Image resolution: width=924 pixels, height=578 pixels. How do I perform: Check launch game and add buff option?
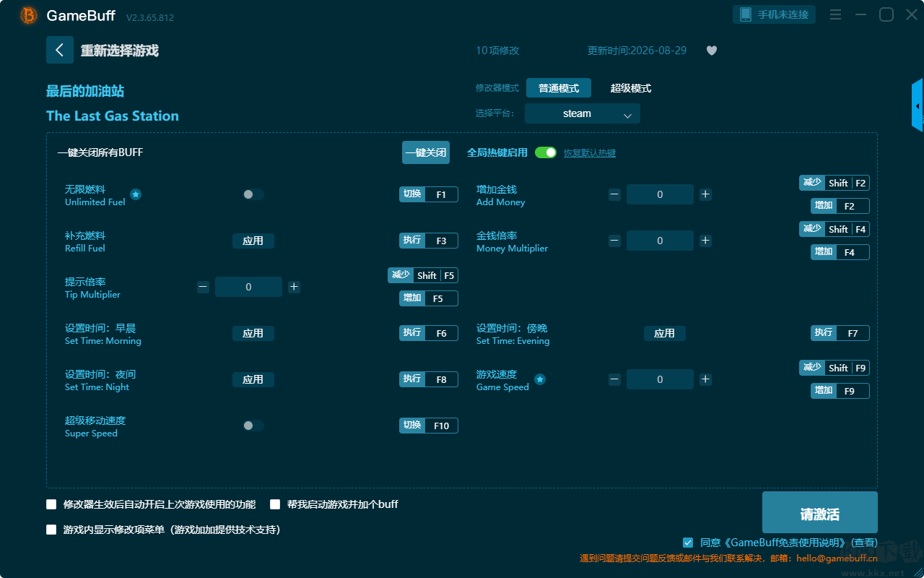275,504
